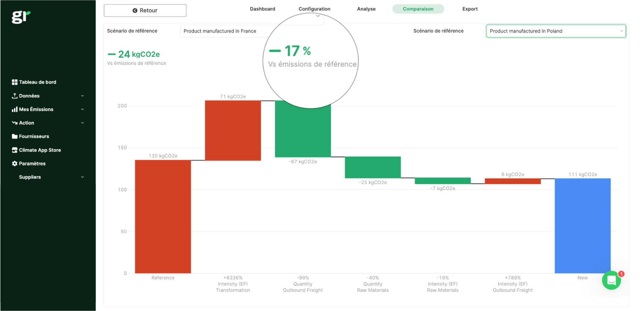Image resolution: width=644 pixels, height=311 pixels.
Task: Click the Tableau de bord grid icon
Action: click(15, 82)
